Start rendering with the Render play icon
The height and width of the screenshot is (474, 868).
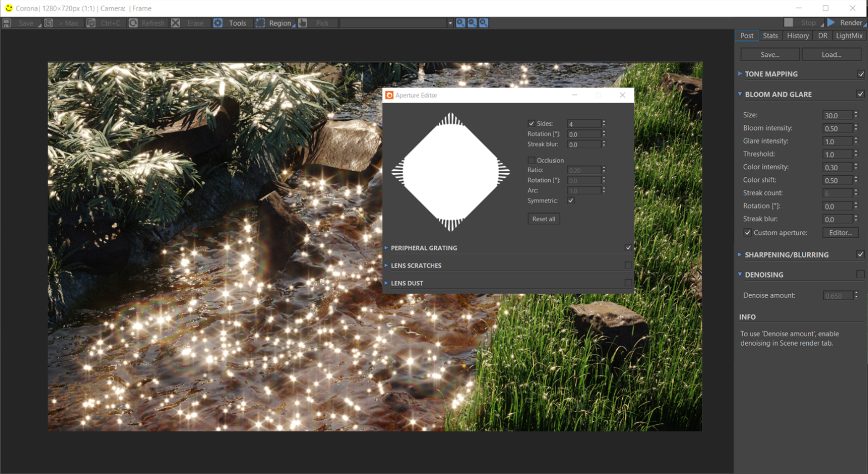pyautogui.click(x=832, y=23)
